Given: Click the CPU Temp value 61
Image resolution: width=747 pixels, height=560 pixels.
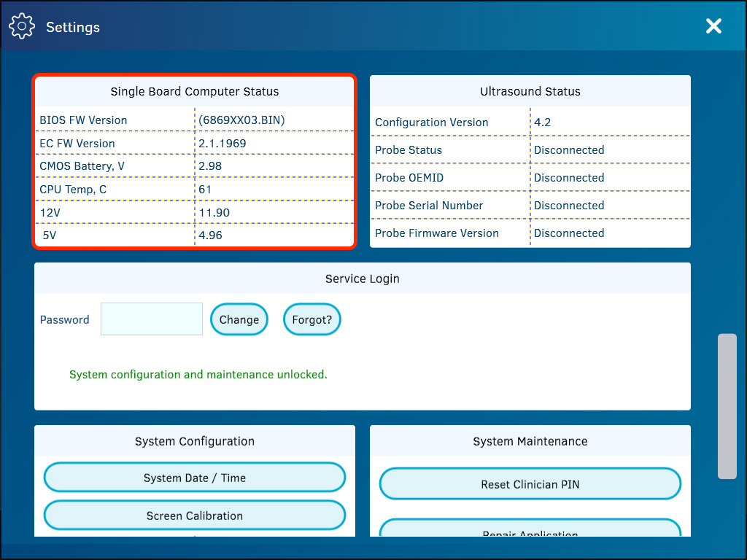Looking at the screenshot, I should coord(206,189).
